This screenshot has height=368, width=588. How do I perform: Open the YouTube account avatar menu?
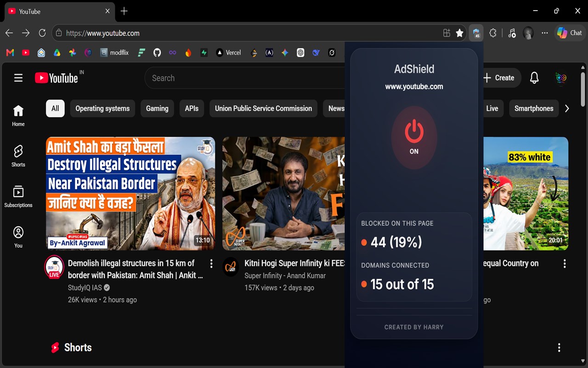561,78
